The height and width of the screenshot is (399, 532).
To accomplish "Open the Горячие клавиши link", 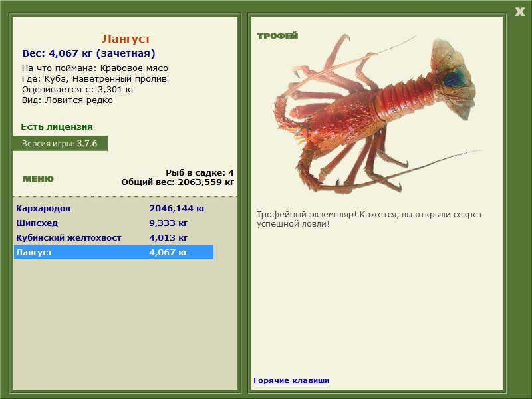I will [x=291, y=380].
